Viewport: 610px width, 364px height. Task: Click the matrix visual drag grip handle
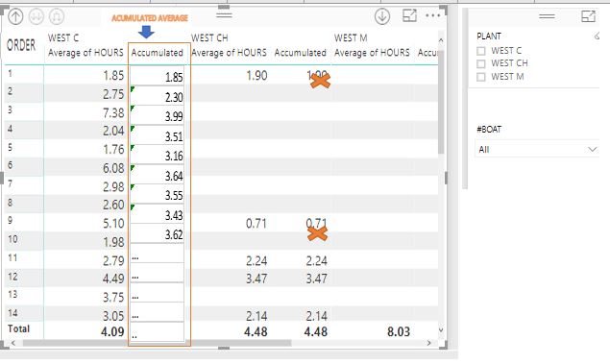224,15
